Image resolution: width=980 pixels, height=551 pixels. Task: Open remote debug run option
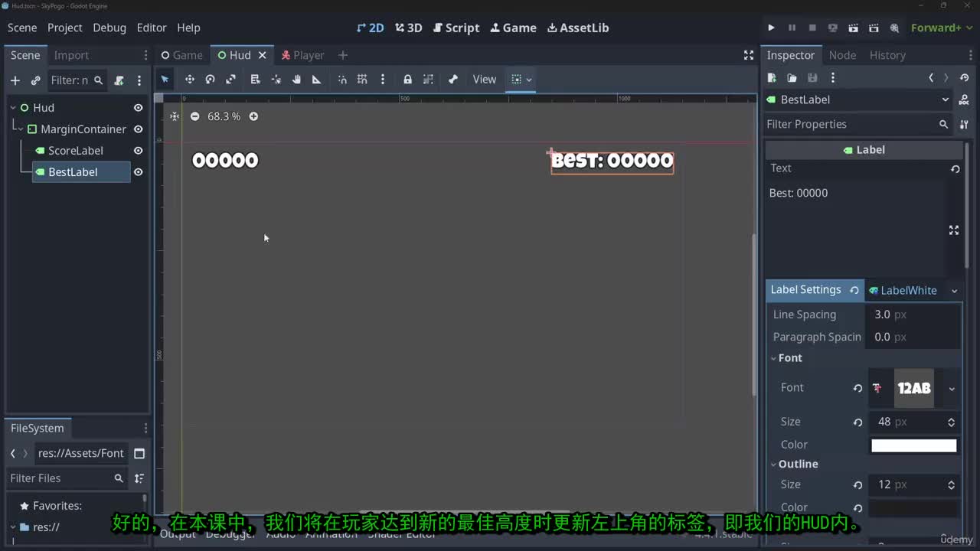click(833, 28)
